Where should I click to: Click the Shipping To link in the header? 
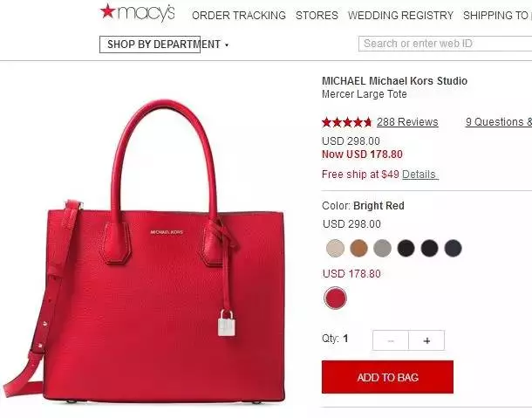(497, 16)
